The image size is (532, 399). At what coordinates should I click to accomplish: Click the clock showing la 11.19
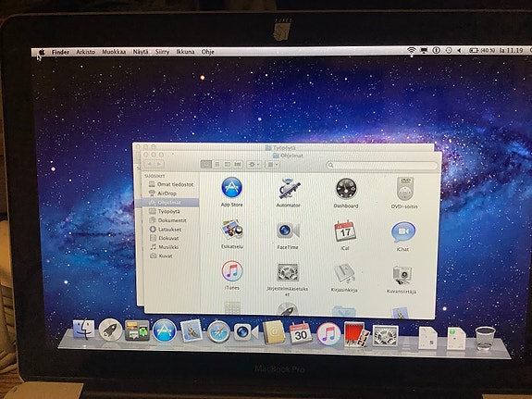point(512,50)
